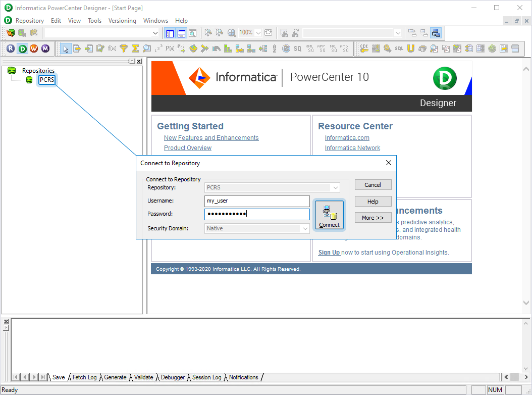The width and height of the screenshot is (532, 395).
Task: Open the Repository Manager
Action: coord(10,48)
